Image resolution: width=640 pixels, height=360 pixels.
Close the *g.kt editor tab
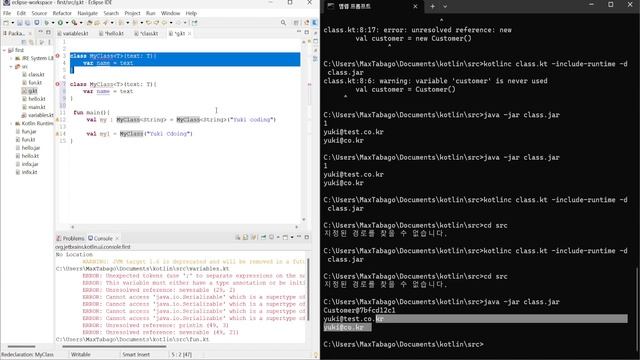[x=189, y=33]
